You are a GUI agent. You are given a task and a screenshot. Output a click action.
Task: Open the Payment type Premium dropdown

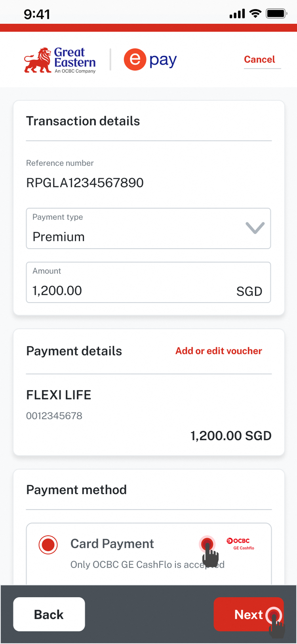point(135,229)
